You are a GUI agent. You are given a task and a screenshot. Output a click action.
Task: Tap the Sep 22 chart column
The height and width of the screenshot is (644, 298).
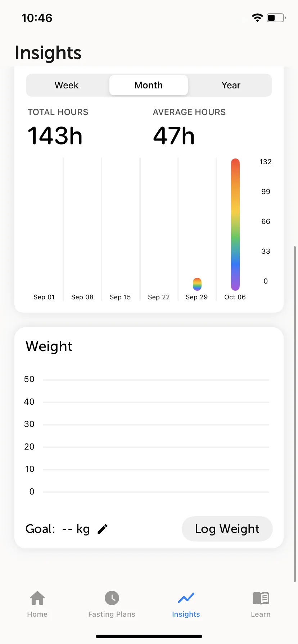[x=159, y=229]
